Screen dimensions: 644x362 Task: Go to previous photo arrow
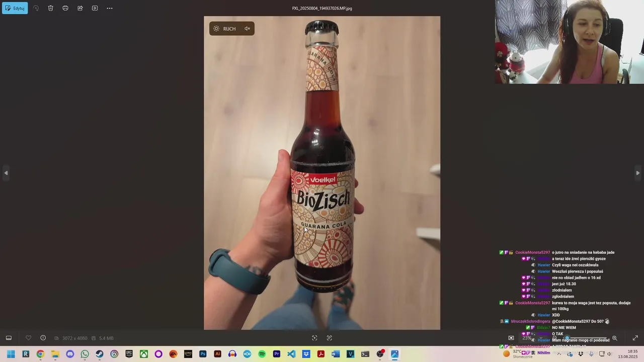(6, 173)
